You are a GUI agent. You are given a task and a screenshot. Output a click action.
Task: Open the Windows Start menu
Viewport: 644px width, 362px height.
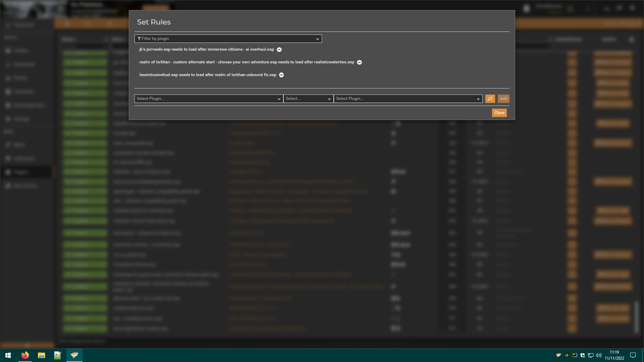point(8,355)
